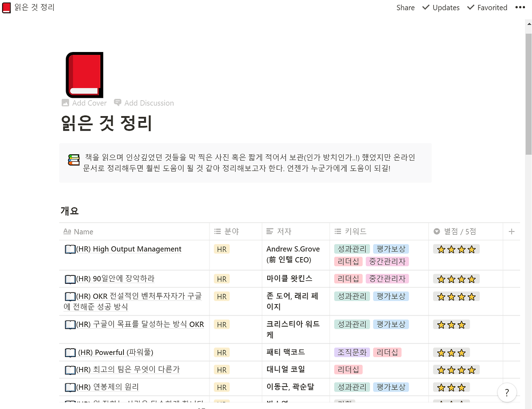The image size is (532, 409).
Task: Open the (HR) 90일안에 장악하라 page
Action: pos(115,279)
